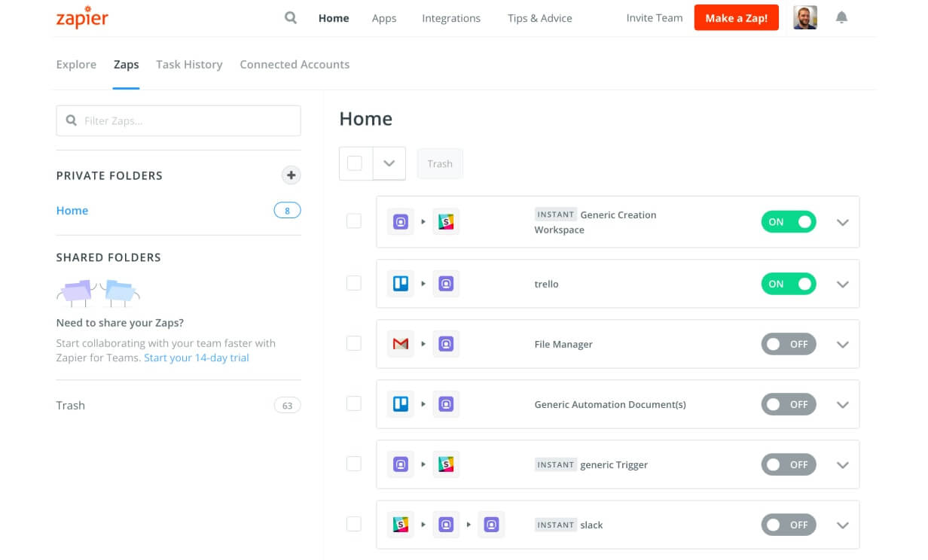Open the Generic Creation Workspace zap name
Image resolution: width=928 pixels, height=560 pixels.
595,222
